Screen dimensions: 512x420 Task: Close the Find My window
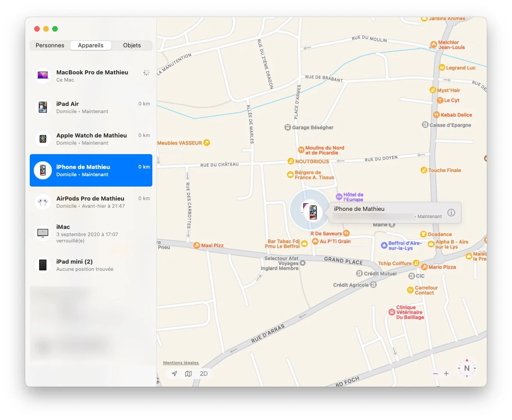pyautogui.click(x=37, y=29)
